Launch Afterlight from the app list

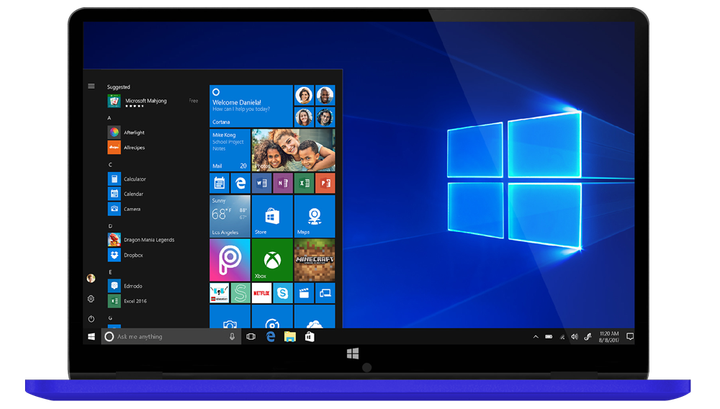click(x=126, y=133)
